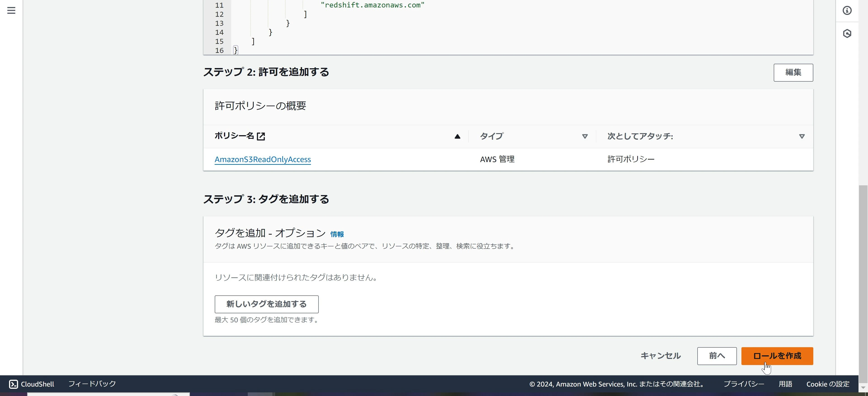
Task: Click the 情報 link next to タグを追加
Action: coord(337,234)
